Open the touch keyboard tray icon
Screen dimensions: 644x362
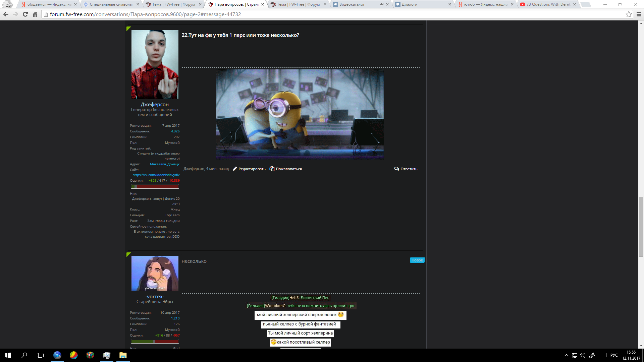(x=602, y=355)
